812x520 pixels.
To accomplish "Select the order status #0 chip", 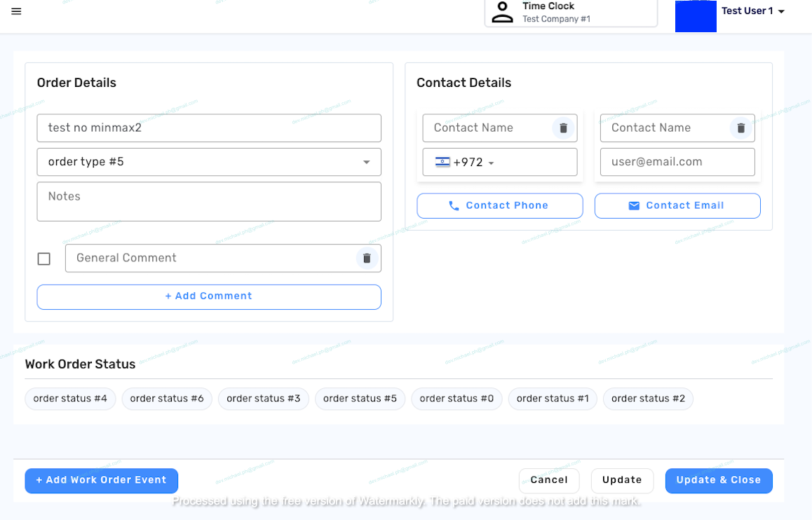I will 456,399.
